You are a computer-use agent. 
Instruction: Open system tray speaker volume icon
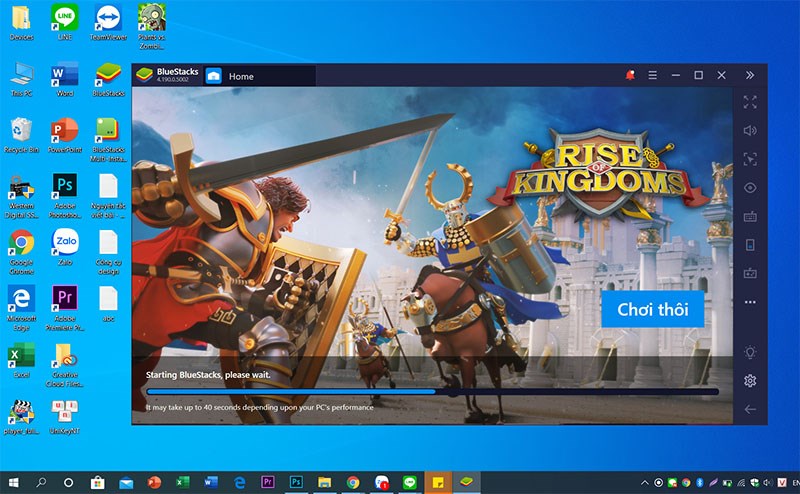[x=768, y=482]
